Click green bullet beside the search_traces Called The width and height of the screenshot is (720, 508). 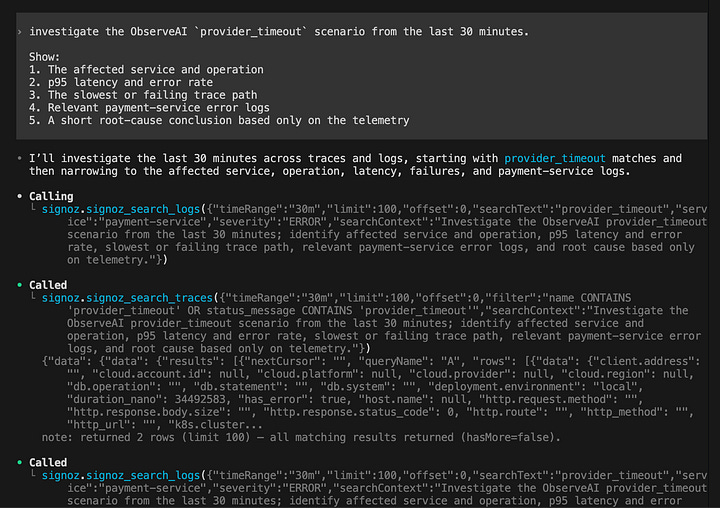(x=19, y=285)
